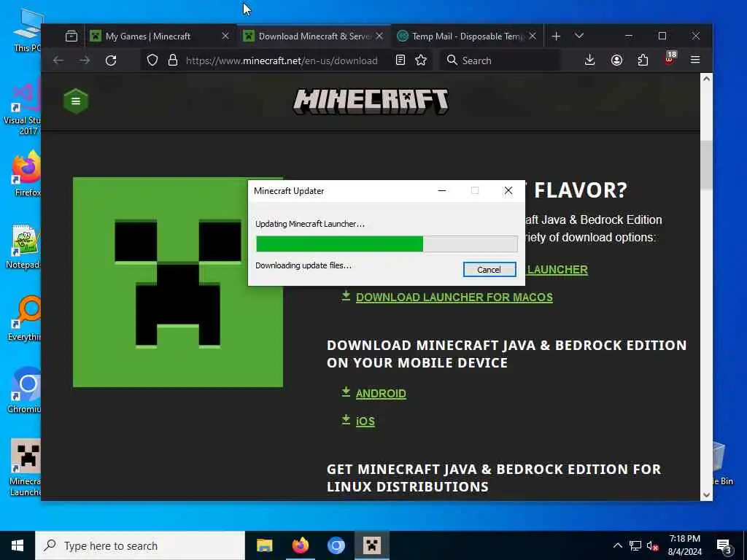The width and height of the screenshot is (747, 560).
Task: Open the notification center icon
Action: coord(724,546)
